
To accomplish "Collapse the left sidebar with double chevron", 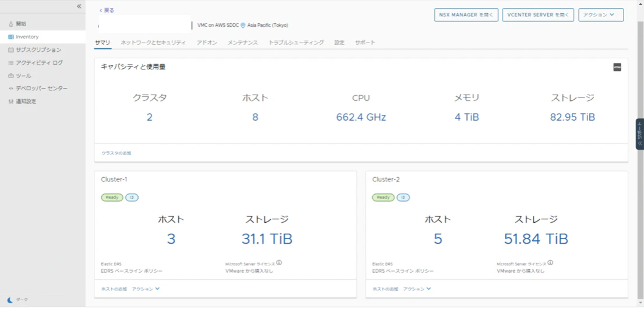I will point(79,6).
